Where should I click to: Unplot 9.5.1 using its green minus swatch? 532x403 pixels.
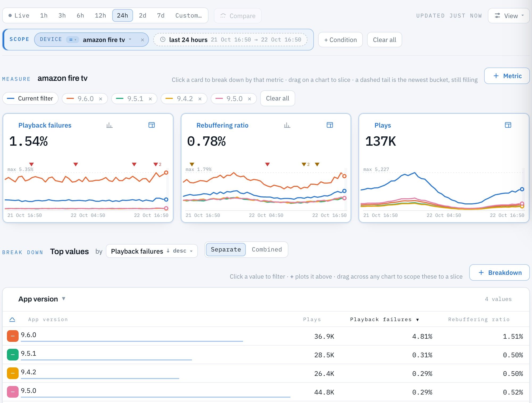13,355
